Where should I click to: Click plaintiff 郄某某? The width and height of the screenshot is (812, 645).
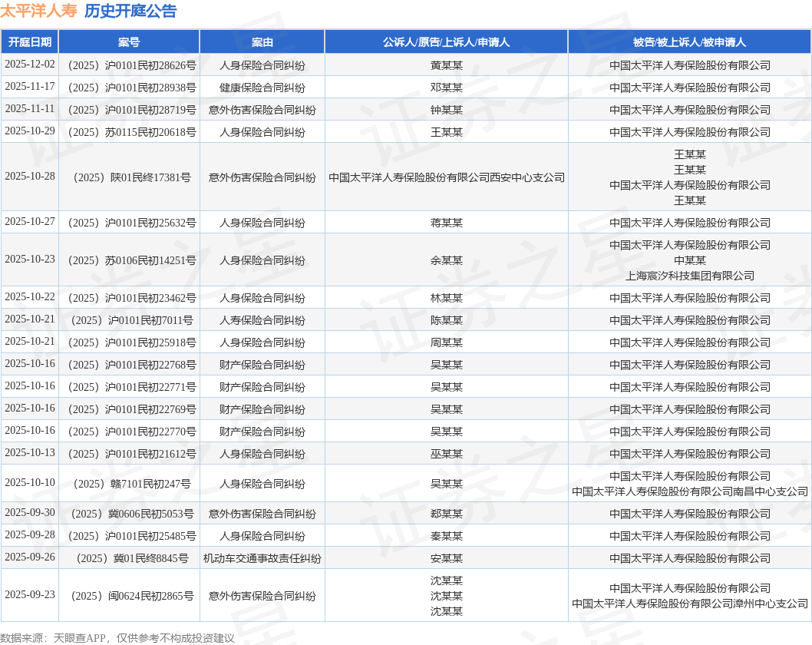tap(447, 514)
